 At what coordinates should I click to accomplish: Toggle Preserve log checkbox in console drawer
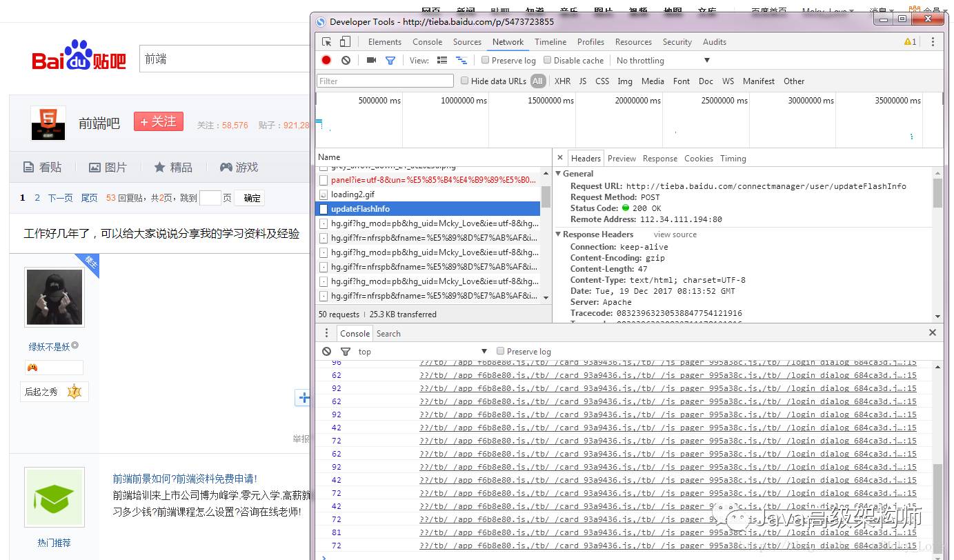[x=501, y=352]
